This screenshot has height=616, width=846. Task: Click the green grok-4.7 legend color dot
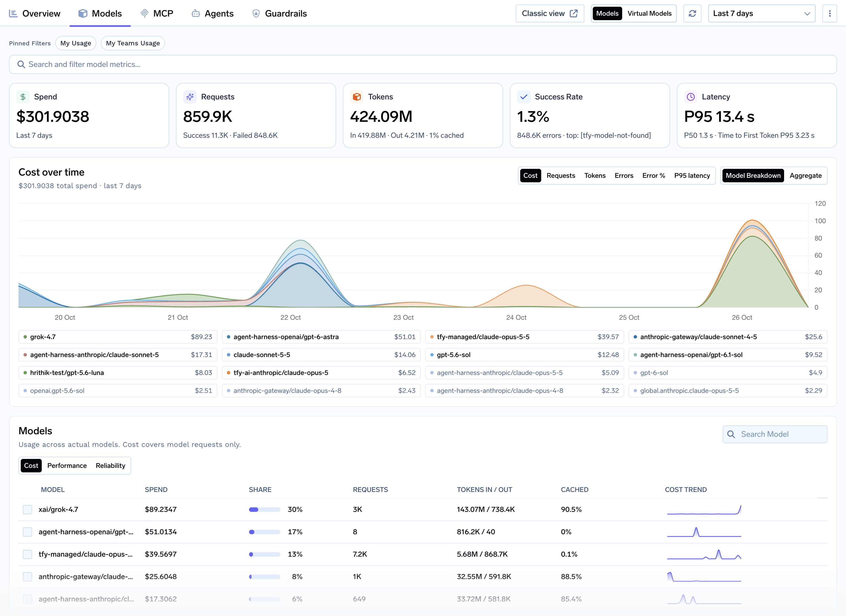(x=25, y=337)
